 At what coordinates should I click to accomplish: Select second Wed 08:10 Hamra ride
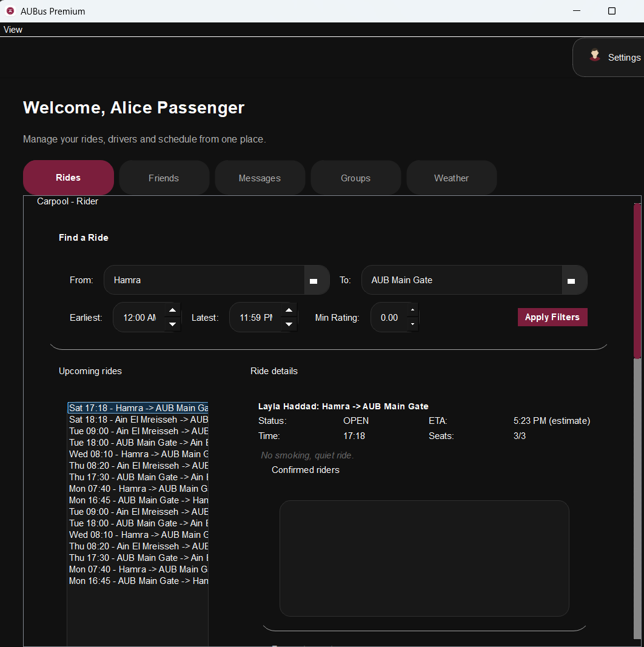point(138,535)
